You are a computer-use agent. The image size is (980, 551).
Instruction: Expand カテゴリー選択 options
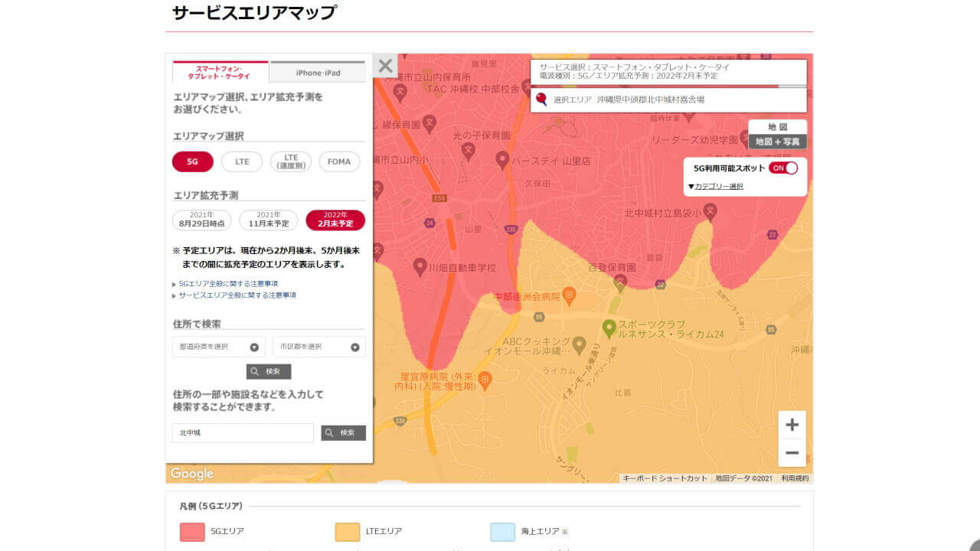tap(718, 185)
